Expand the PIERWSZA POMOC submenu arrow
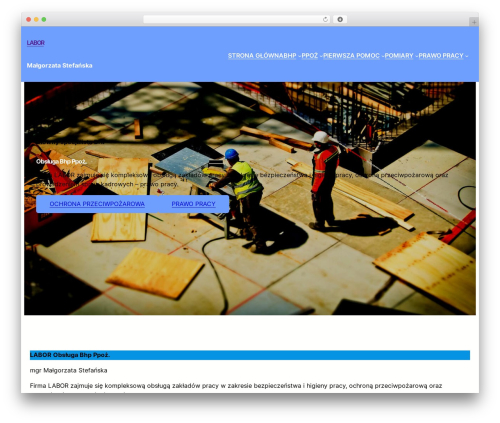500x423 pixels. click(x=382, y=56)
